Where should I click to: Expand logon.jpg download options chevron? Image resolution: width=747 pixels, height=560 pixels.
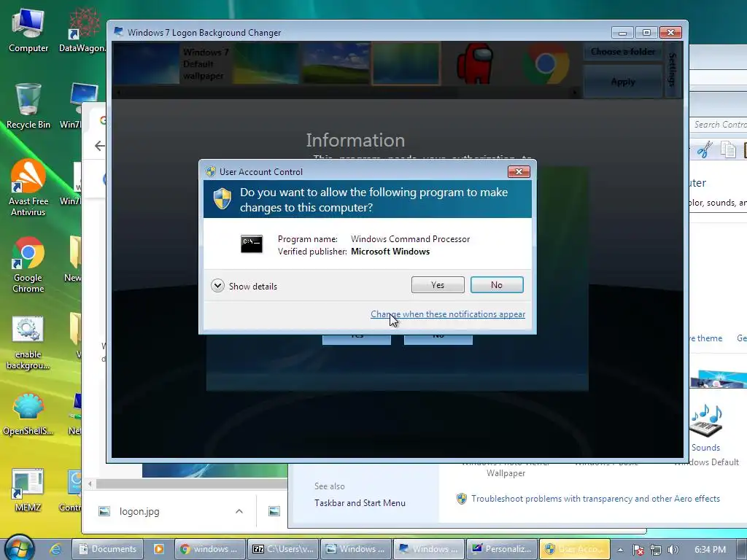pos(239,511)
